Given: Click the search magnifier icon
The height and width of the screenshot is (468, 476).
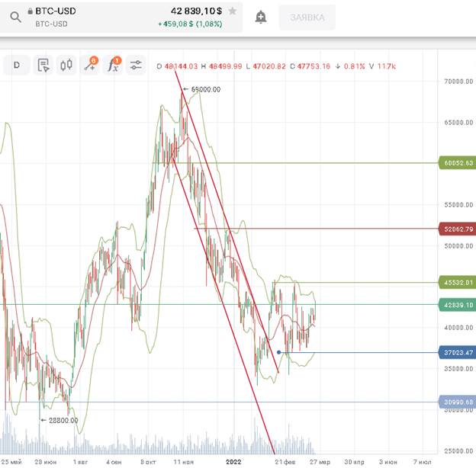Looking at the screenshot, I should click(15, 17).
